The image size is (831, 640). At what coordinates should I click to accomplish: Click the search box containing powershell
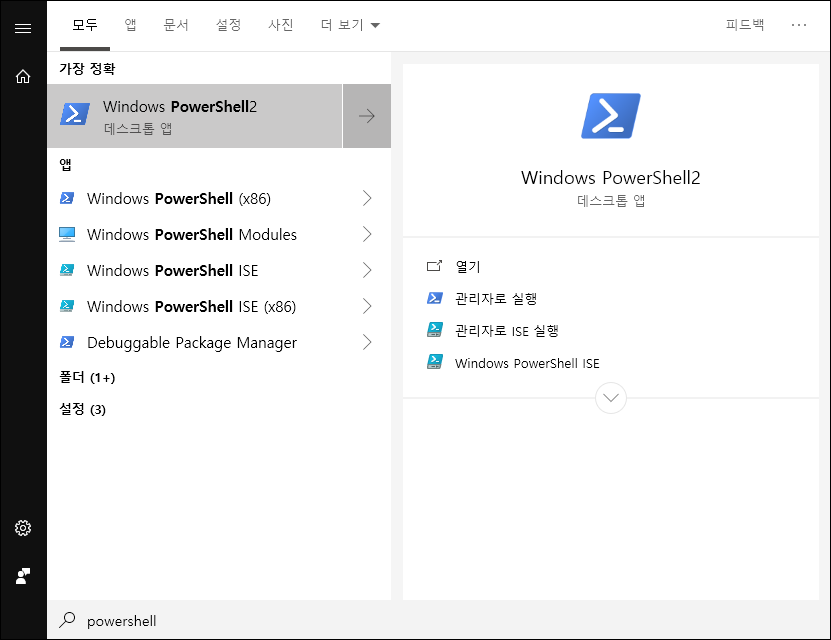438,620
